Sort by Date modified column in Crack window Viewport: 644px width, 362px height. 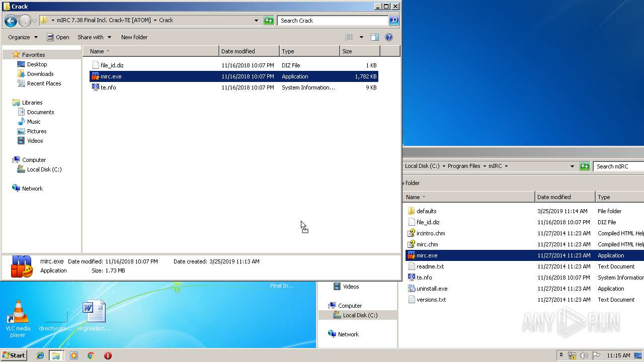[249, 51]
